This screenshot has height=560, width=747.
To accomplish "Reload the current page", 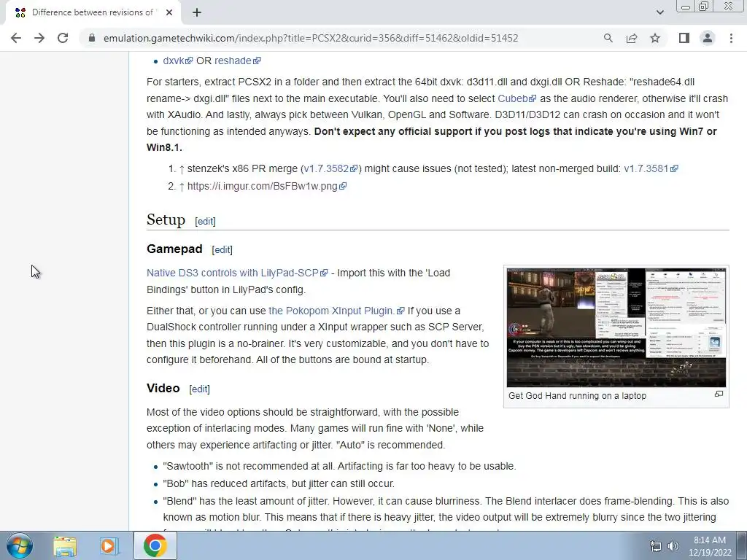I will click(x=63, y=38).
